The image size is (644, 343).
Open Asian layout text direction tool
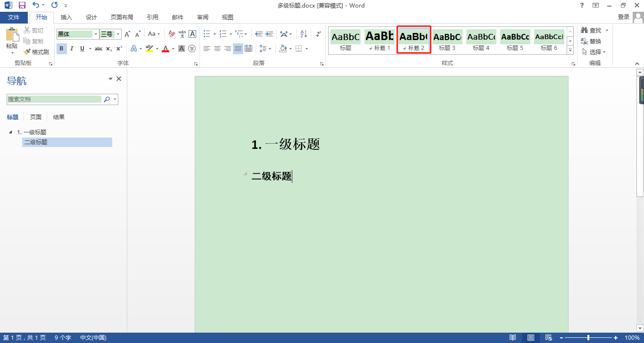[x=283, y=34]
